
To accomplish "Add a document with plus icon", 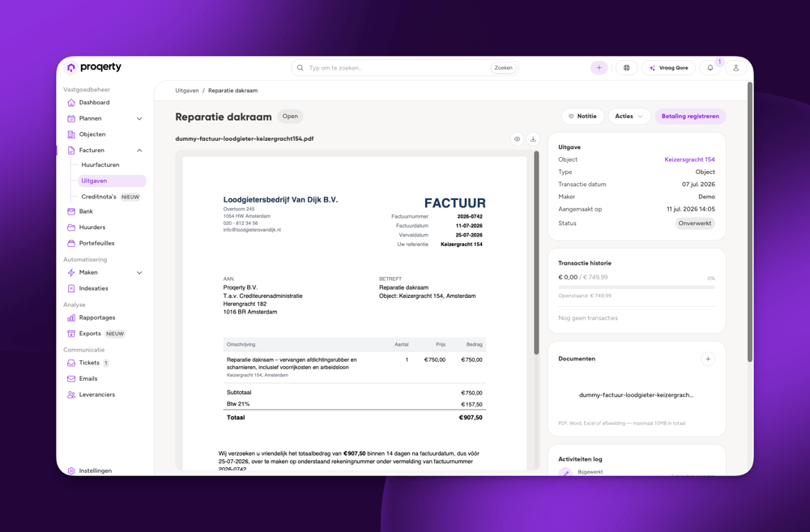I will tap(708, 359).
